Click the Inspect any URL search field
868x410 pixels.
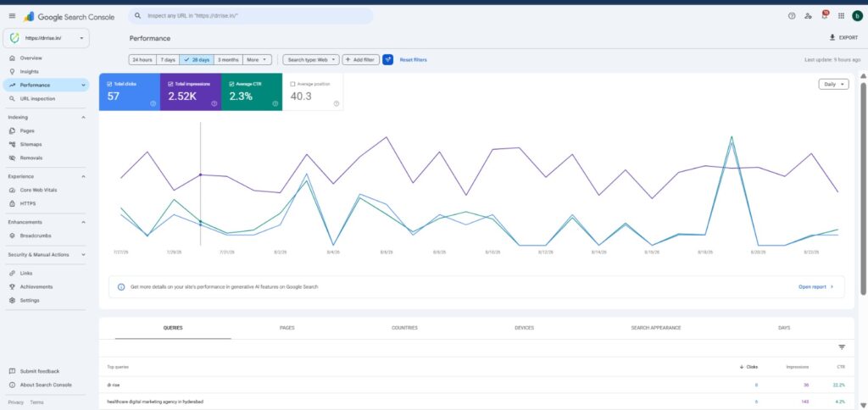click(251, 16)
